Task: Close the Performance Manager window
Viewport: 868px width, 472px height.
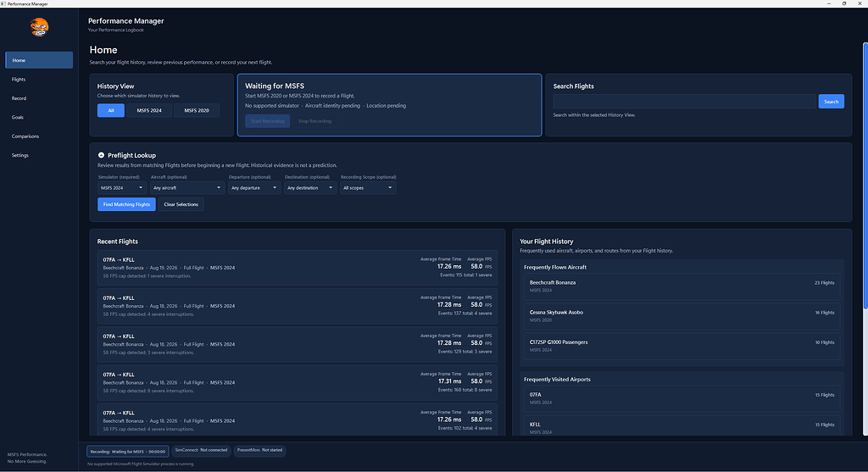Action: pos(860,4)
